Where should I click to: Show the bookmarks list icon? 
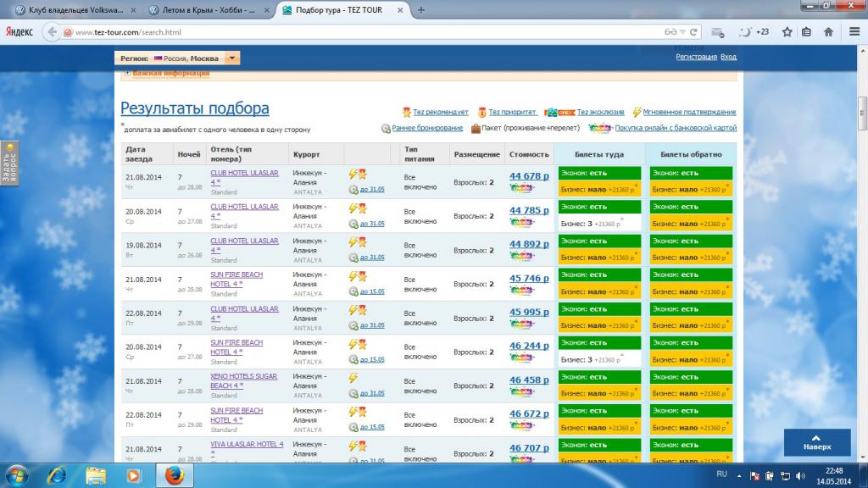807,32
